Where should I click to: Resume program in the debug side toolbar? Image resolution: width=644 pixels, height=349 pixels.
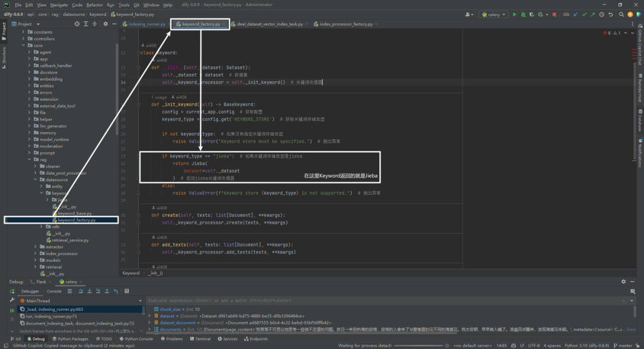[x=12, y=310]
